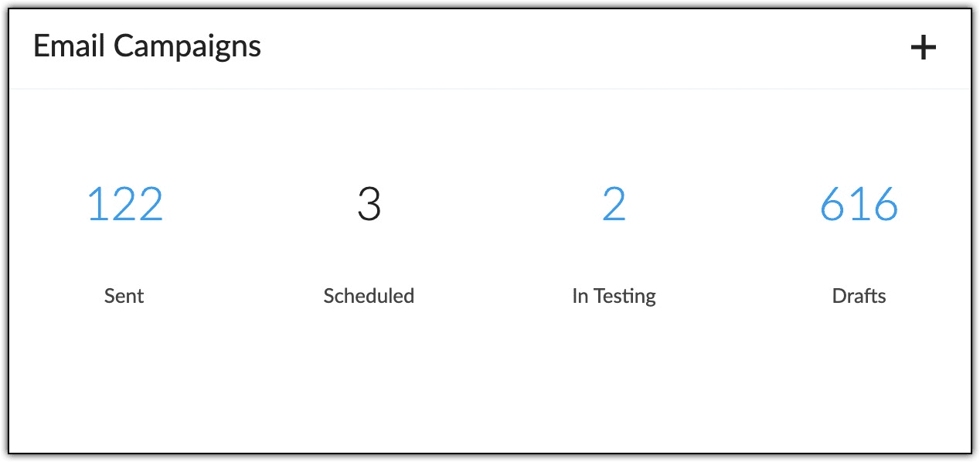Open the 2 campaigns in testing
This screenshot has height=462, width=980.
pos(614,205)
